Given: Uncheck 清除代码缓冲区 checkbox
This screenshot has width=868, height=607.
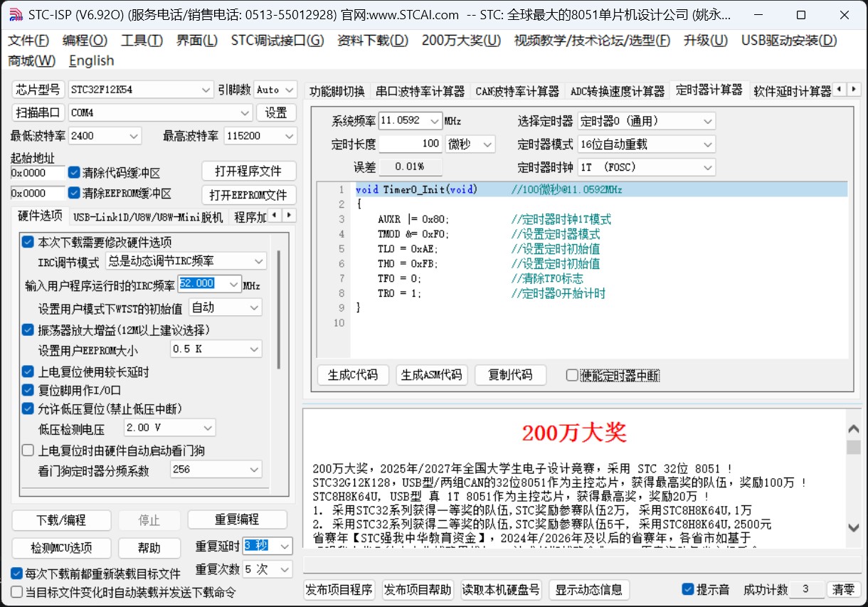Looking at the screenshot, I should [73, 172].
